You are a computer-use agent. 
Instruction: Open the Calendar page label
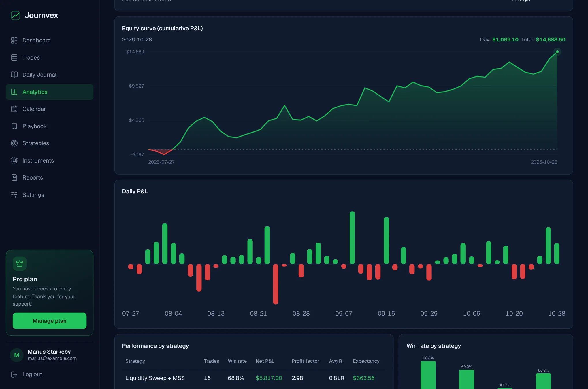[x=34, y=109]
